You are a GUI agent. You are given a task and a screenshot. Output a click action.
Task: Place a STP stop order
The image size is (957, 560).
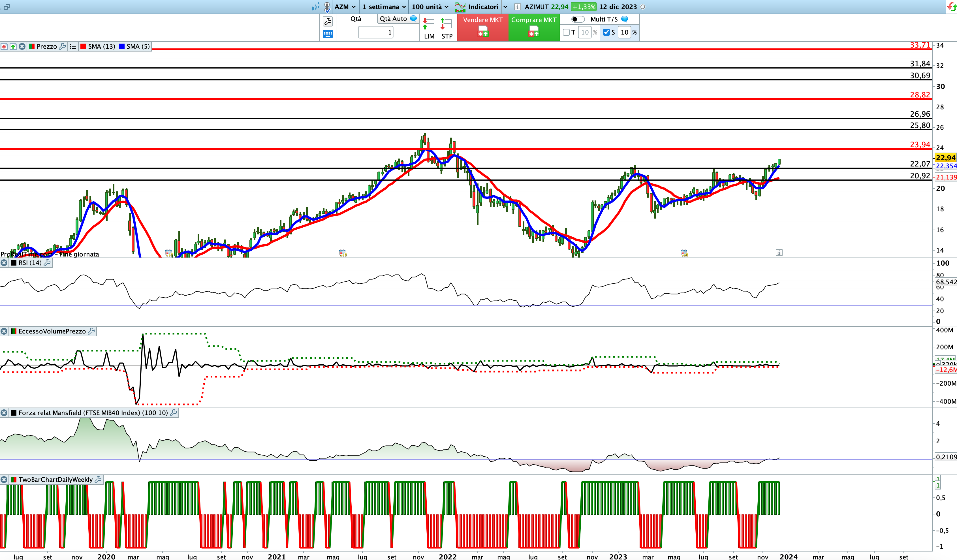point(447,29)
